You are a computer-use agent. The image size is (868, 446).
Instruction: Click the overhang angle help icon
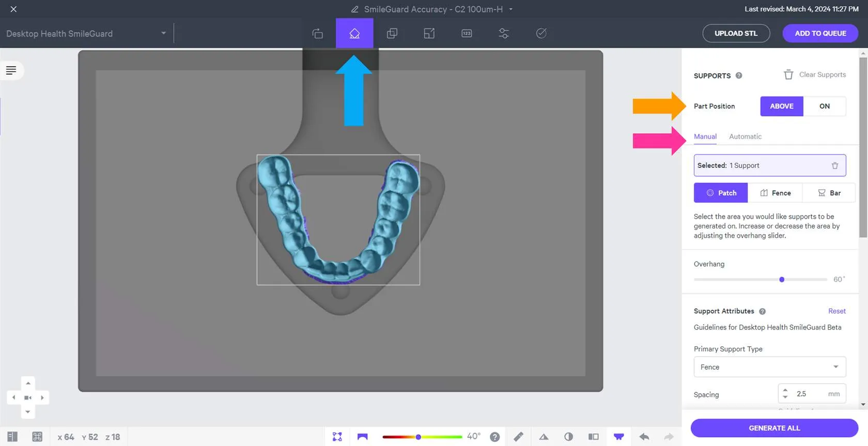click(x=494, y=437)
